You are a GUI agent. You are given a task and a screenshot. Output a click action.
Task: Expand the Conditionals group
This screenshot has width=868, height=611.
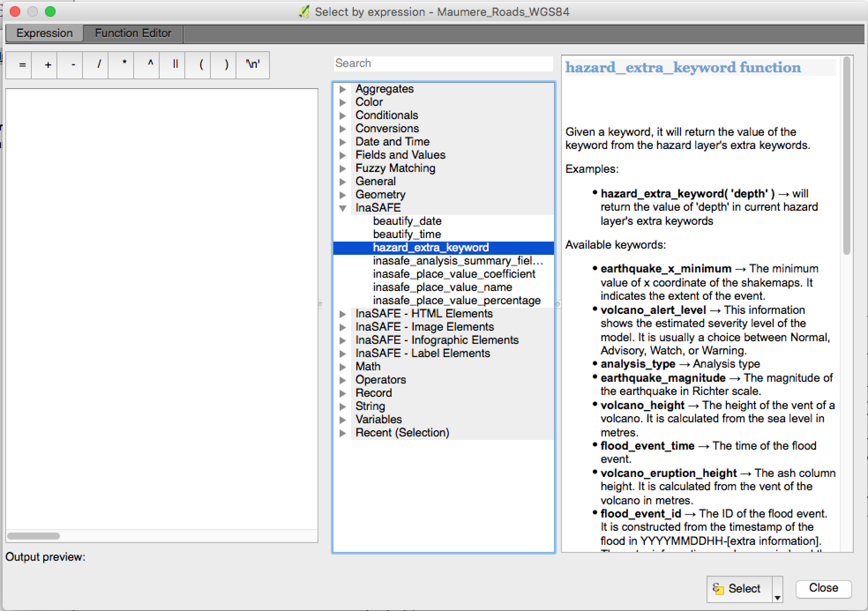click(x=343, y=115)
